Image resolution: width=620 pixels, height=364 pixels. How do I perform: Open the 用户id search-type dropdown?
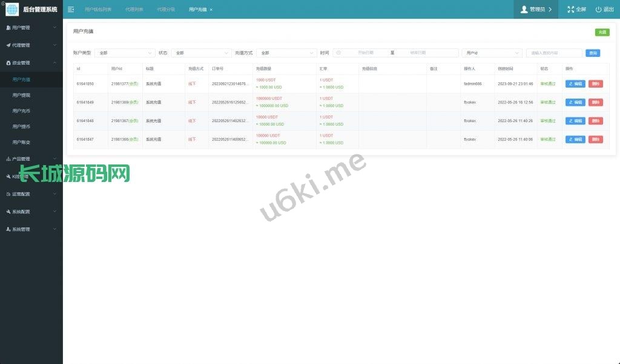click(x=491, y=53)
